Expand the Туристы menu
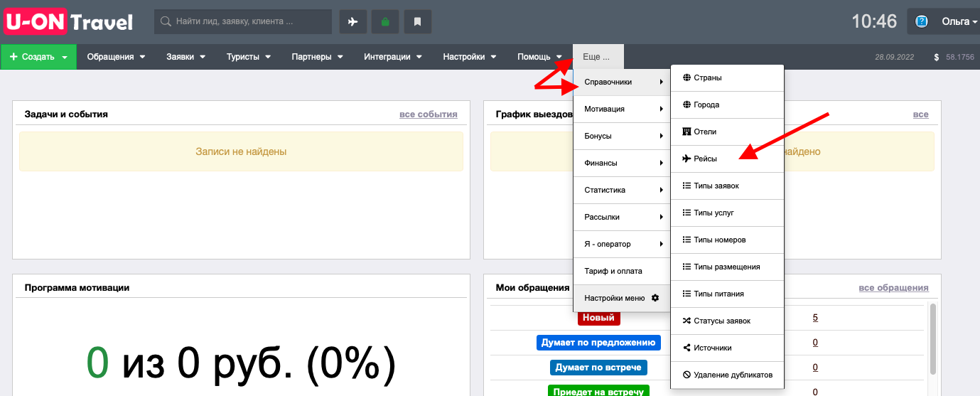 pos(249,57)
